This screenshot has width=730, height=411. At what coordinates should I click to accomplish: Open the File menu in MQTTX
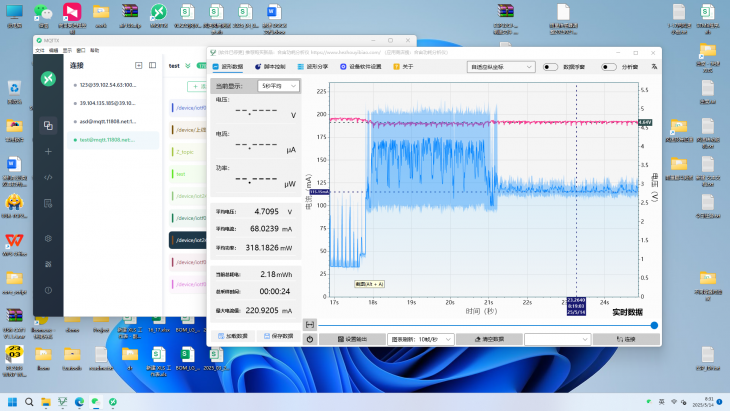click(x=40, y=50)
